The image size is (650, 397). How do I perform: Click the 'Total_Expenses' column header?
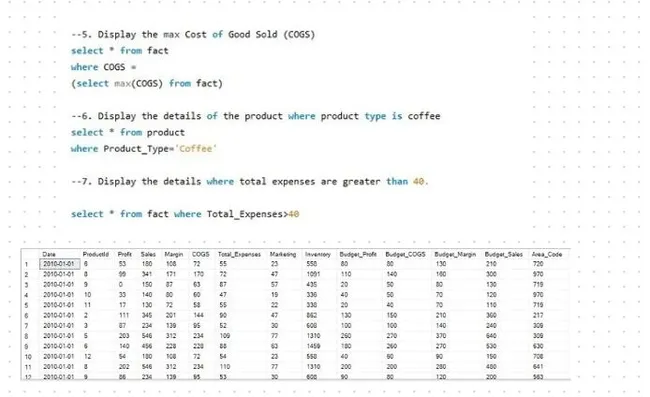click(x=239, y=254)
